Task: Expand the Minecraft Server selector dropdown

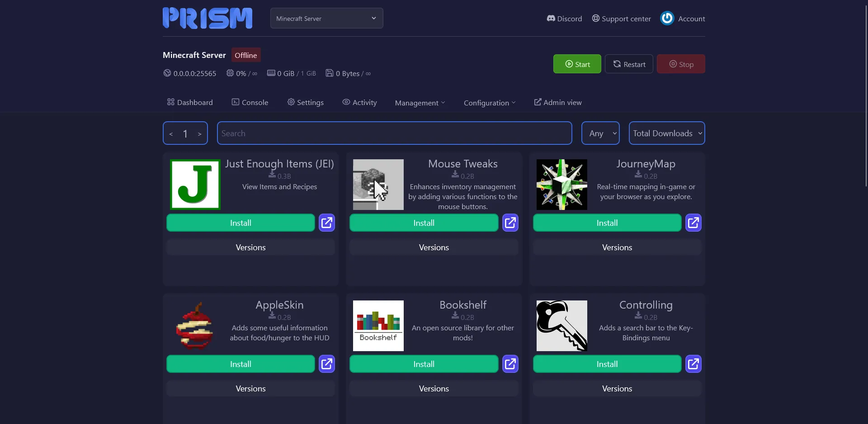Action: coord(326,19)
